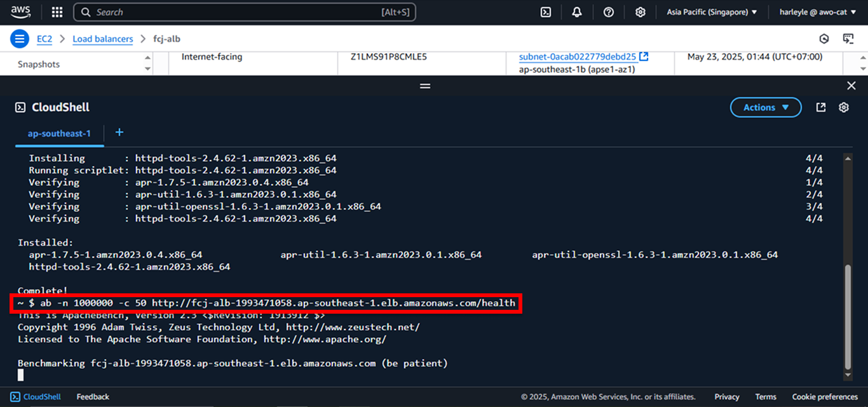Click the external link icon beside the subnet ID
This screenshot has height=407, width=868.
[x=644, y=57]
